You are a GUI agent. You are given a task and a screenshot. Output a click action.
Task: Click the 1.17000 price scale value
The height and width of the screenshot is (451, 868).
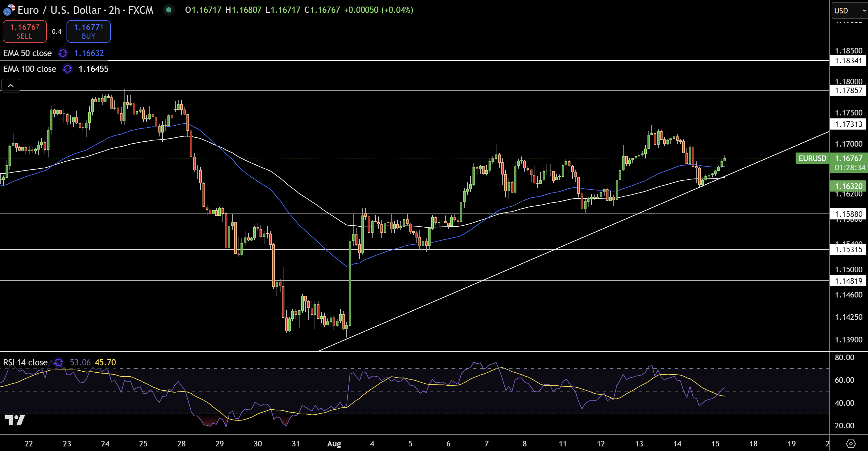pyautogui.click(x=848, y=144)
